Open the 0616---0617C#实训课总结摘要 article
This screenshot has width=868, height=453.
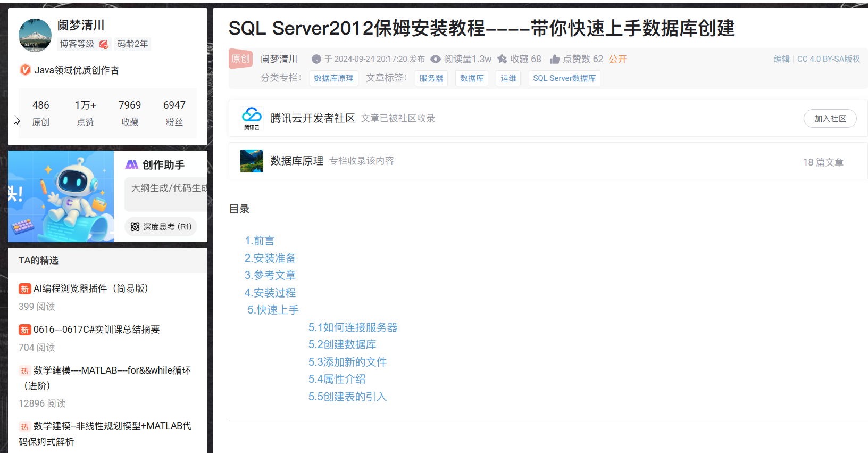click(x=97, y=330)
